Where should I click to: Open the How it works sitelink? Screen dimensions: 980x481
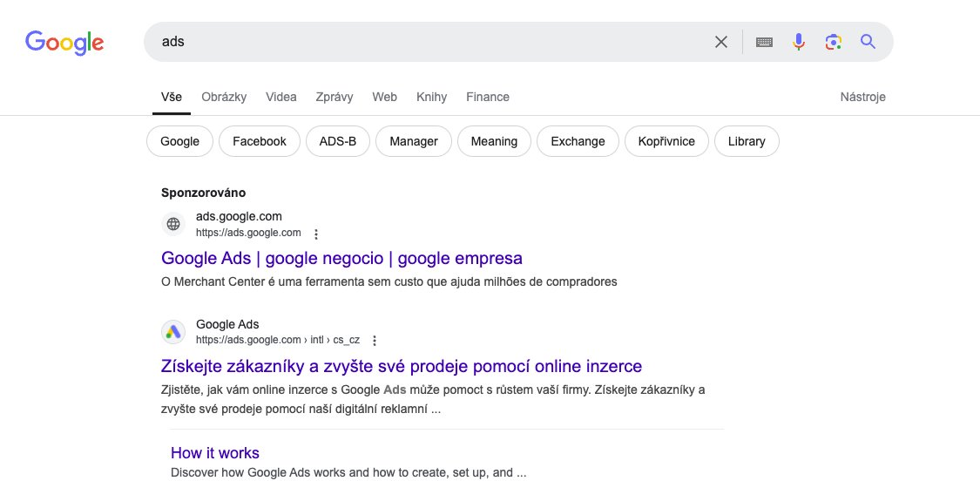coord(215,453)
